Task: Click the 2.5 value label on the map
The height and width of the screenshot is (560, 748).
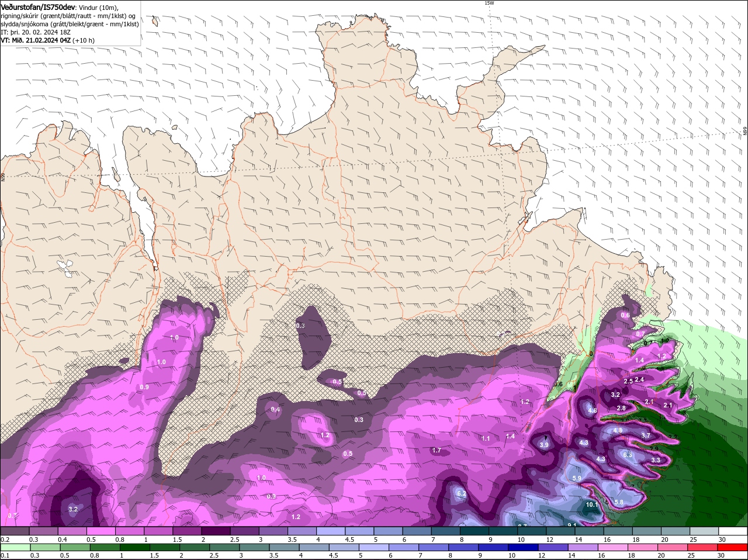Action: click(628, 381)
